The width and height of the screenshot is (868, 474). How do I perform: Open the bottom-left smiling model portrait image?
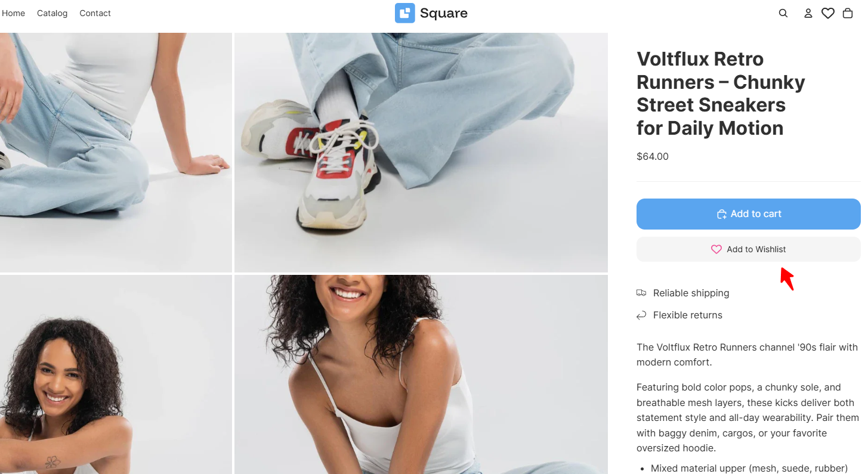tap(116, 374)
